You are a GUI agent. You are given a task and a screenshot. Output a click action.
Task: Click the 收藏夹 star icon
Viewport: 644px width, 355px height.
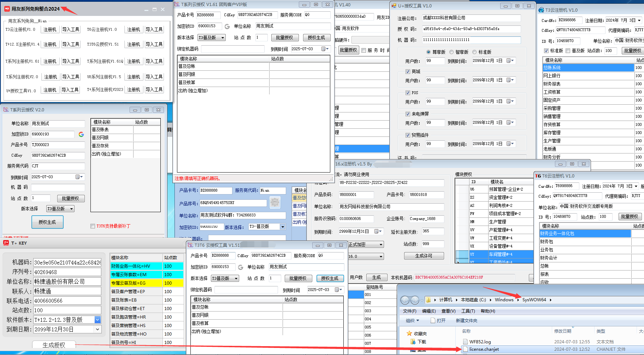[x=409, y=333]
